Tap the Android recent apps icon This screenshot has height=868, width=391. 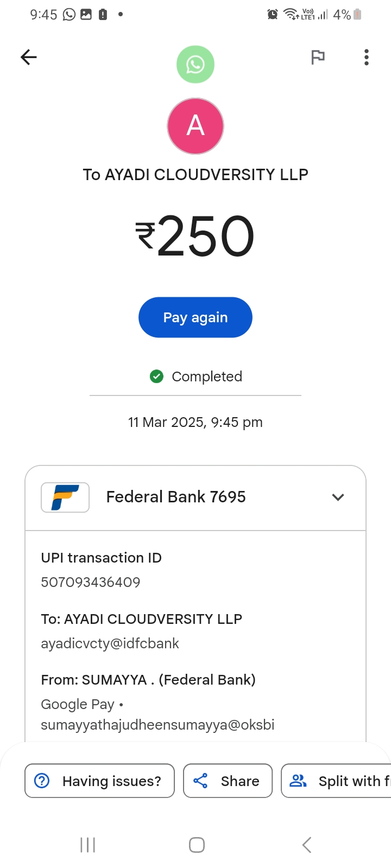[x=87, y=845]
